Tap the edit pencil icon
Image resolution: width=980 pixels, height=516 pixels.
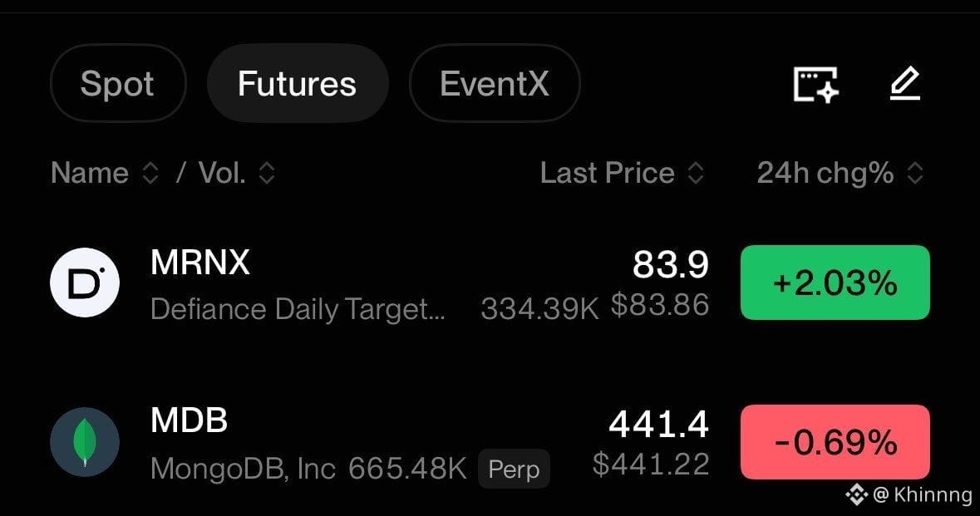pos(904,84)
